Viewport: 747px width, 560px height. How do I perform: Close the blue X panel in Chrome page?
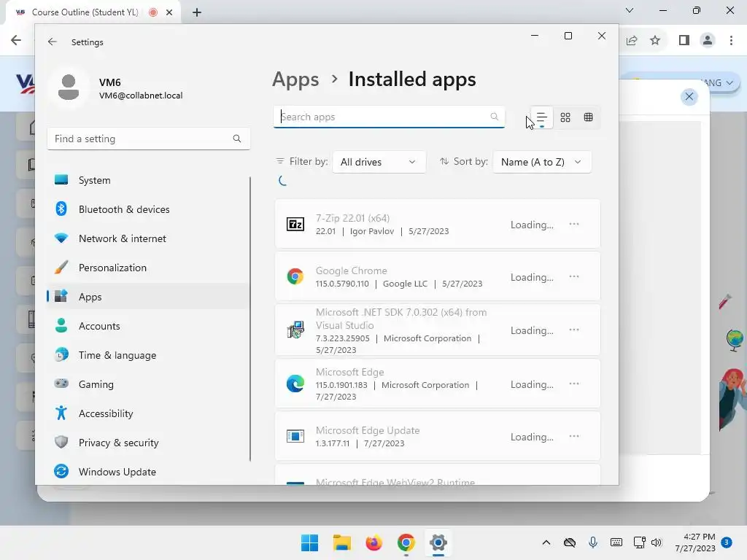point(689,97)
